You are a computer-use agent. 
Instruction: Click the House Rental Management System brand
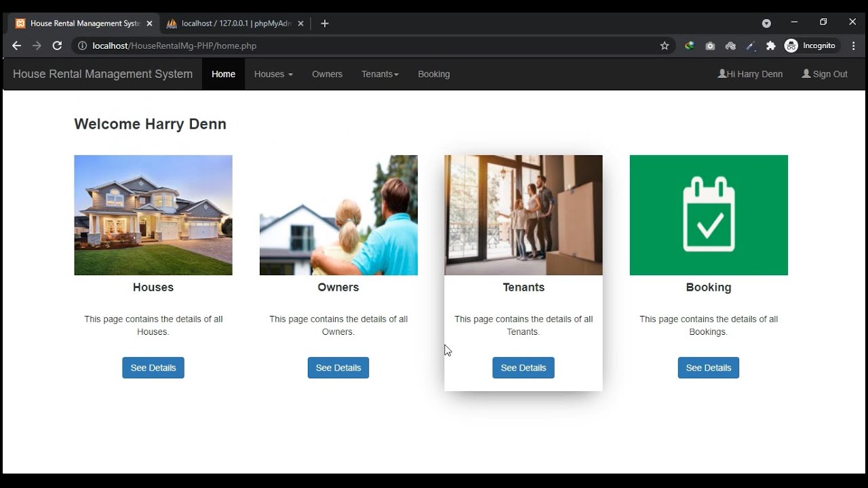[102, 74]
